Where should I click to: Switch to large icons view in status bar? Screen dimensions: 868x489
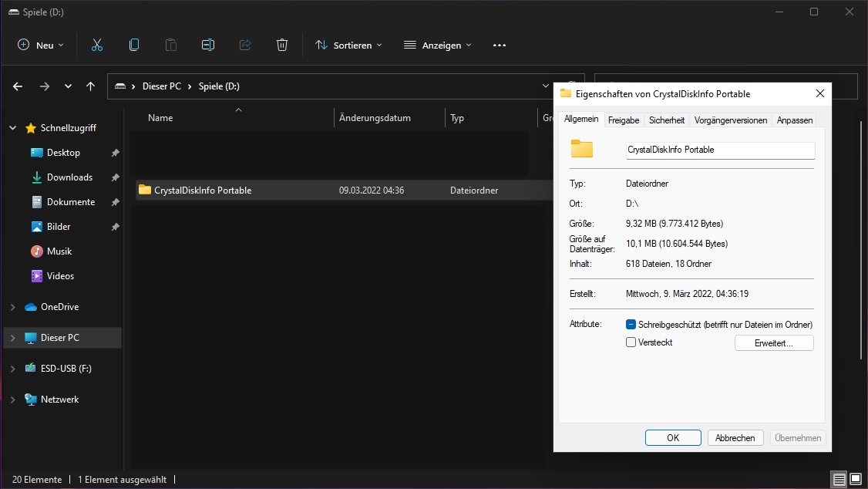[x=856, y=479]
